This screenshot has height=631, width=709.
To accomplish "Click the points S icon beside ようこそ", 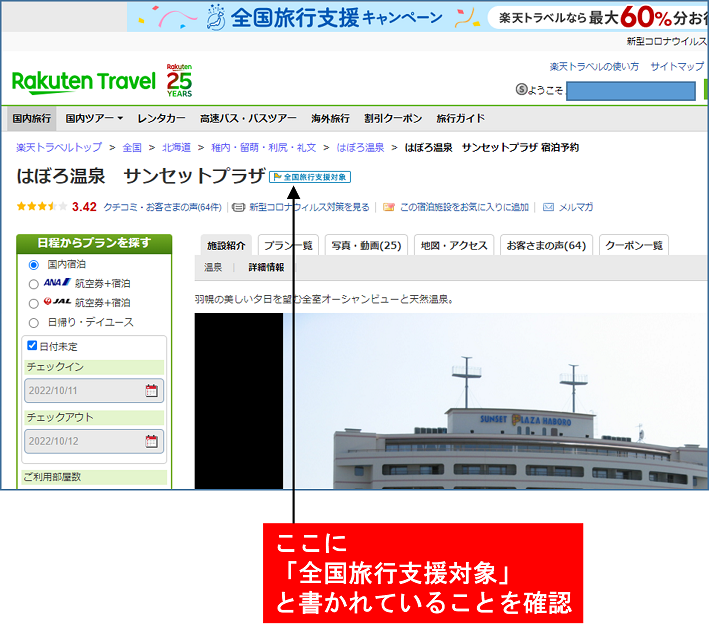I will coord(521,90).
